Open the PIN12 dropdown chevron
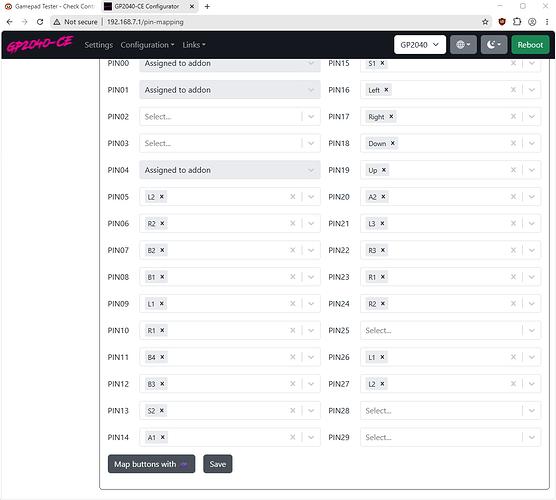This screenshot has height=500, width=556. 311,384
